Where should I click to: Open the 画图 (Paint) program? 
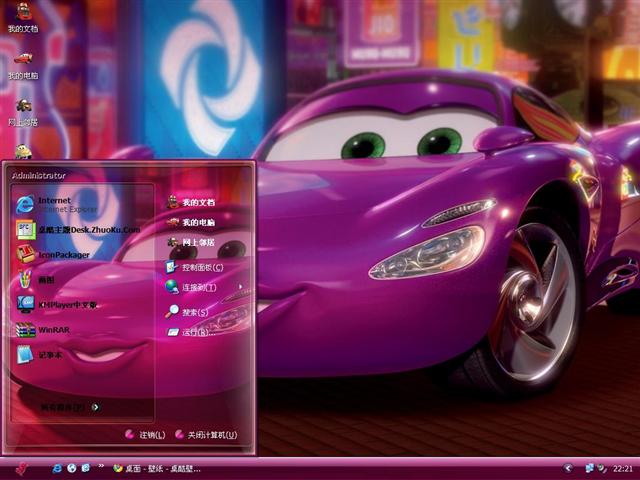pyautogui.click(x=50, y=280)
